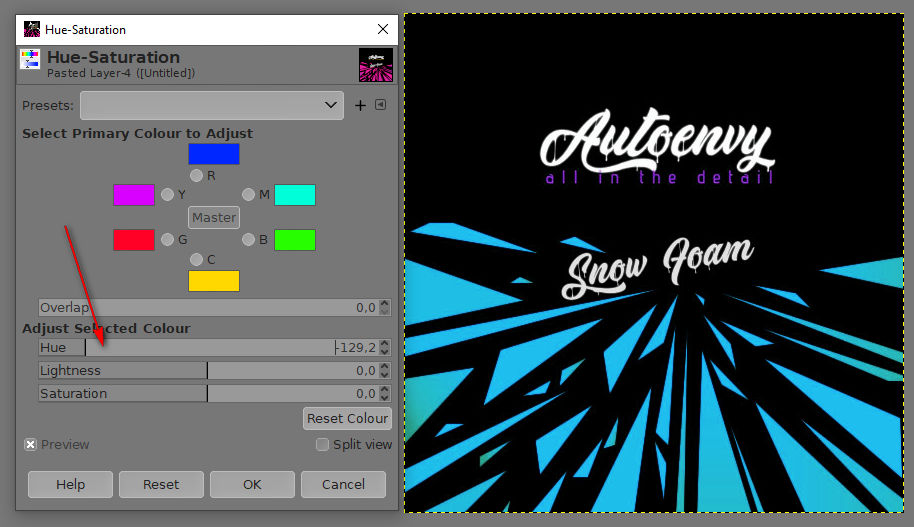Confirm with the OK button
Image resolution: width=914 pixels, height=527 pixels.
(x=252, y=484)
